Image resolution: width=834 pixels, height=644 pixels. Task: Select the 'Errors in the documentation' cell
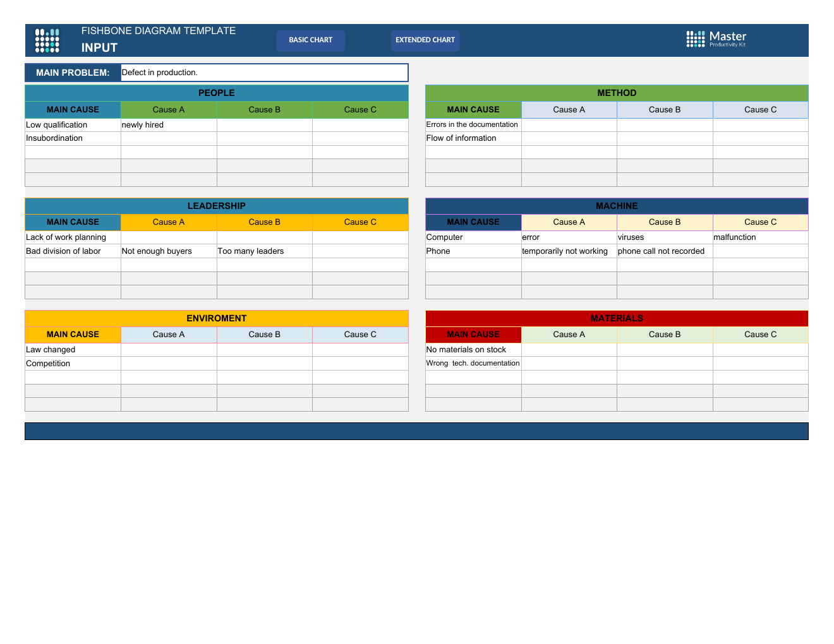click(473, 125)
